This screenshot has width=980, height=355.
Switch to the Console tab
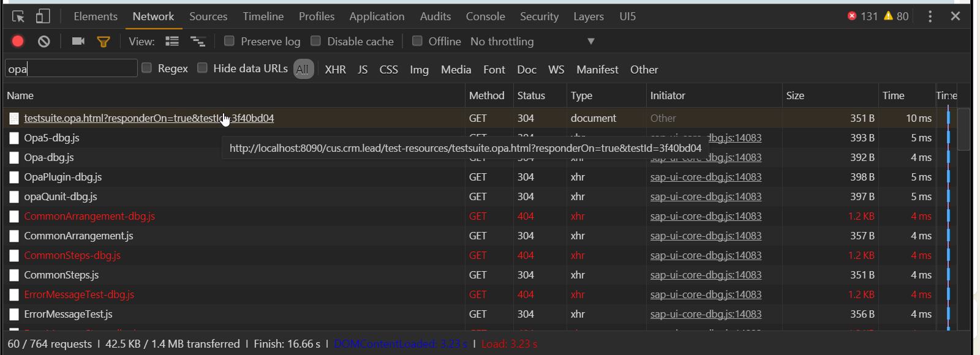[485, 17]
